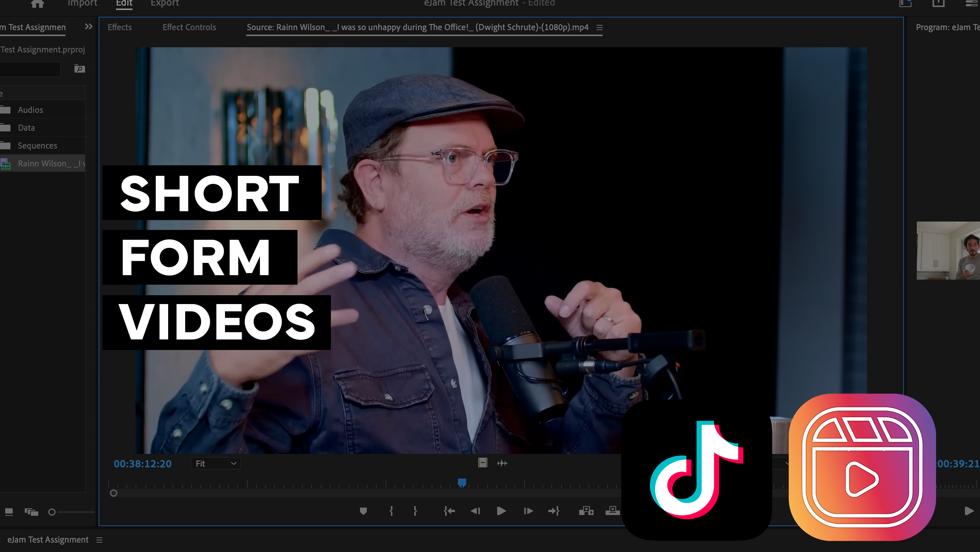This screenshot has width=980, height=552.
Task: Select the eJam Test Assignment timeline tab
Action: pos(48,539)
